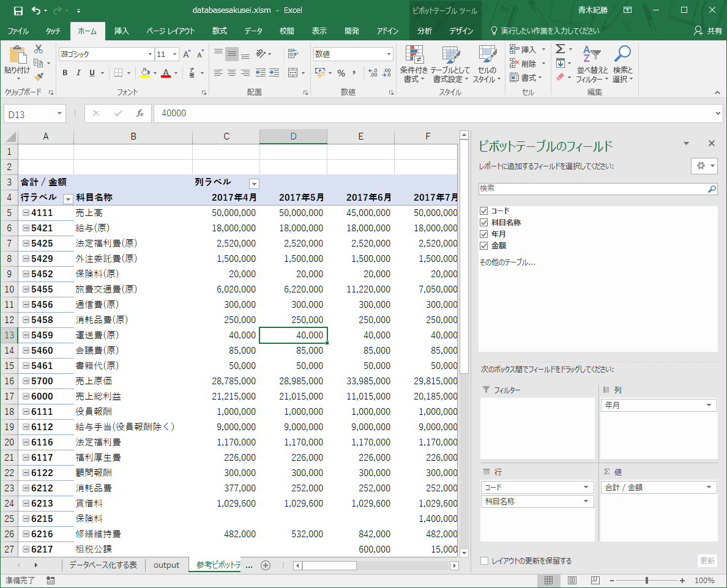Image resolution: width=727 pixels, height=588 pixels.
Task: Switch to the output sheet tab
Action: [166, 565]
